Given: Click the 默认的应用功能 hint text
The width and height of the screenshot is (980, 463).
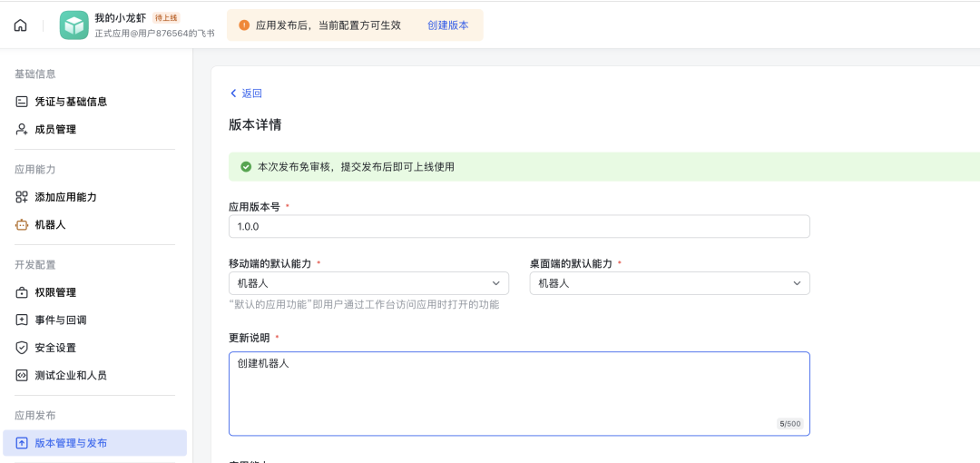Looking at the screenshot, I should [x=365, y=305].
